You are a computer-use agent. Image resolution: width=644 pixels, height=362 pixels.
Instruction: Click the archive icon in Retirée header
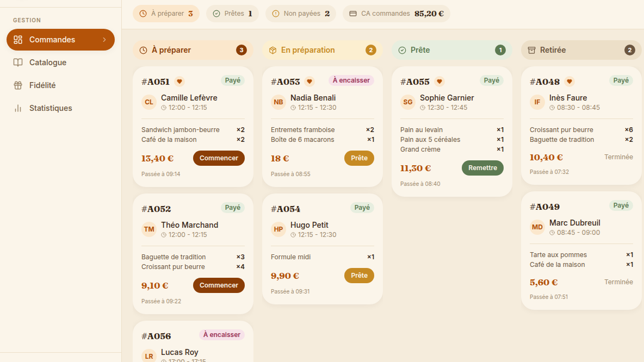[x=531, y=50]
